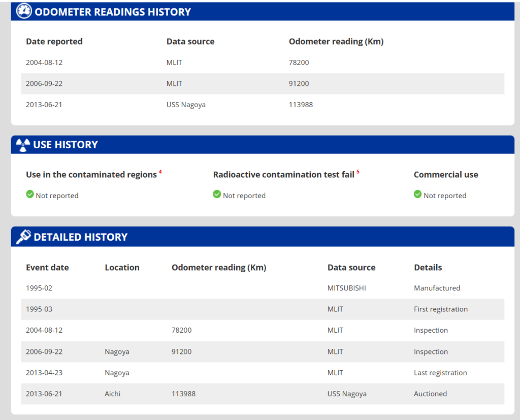Click the radioactive symbol icon beside Use History
520x420 pixels.
click(23, 145)
